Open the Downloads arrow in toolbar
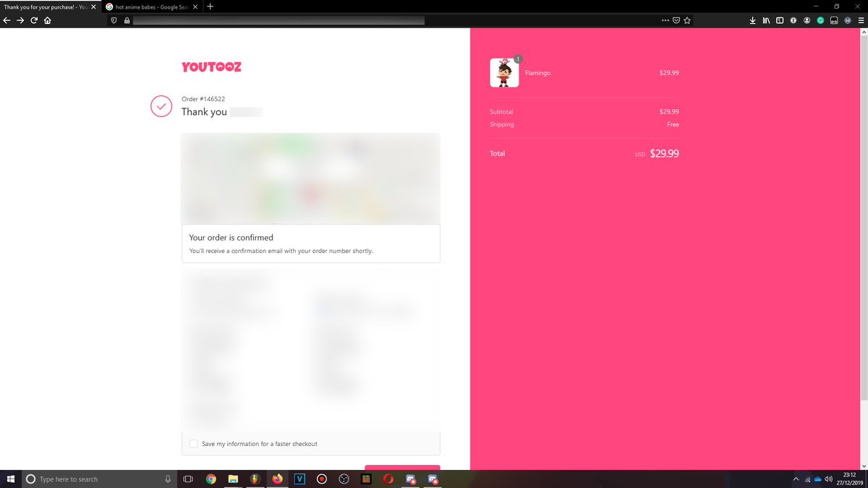This screenshot has width=868, height=488. [x=752, y=20]
